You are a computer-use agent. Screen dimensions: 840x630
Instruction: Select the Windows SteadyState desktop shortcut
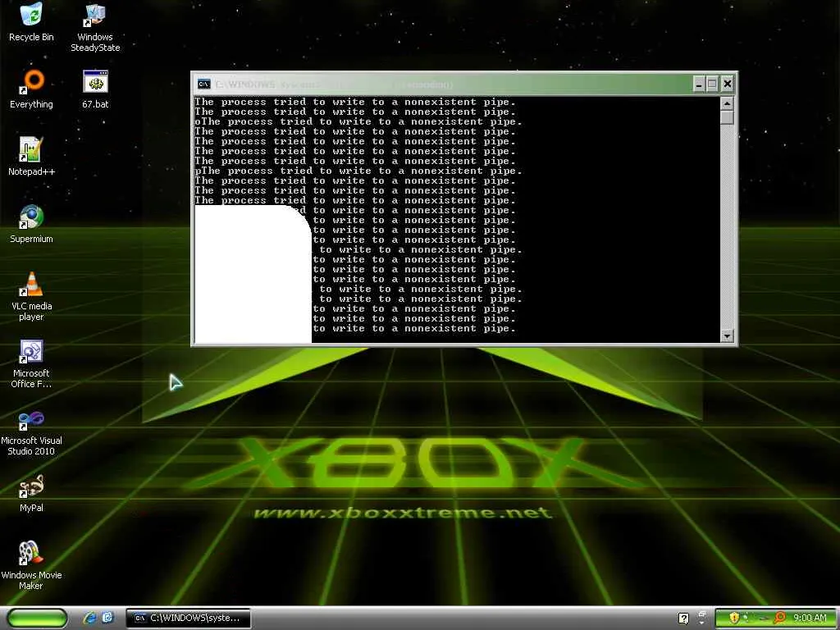(95, 27)
